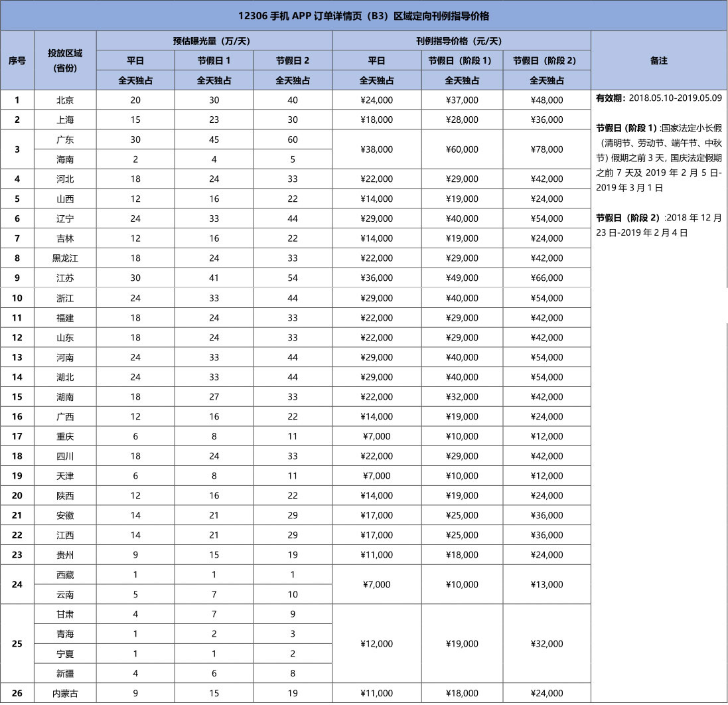This screenshot has width=728, height=705.
Task: Select the 辽宁 region cell
Action: [x=65, y=218]
